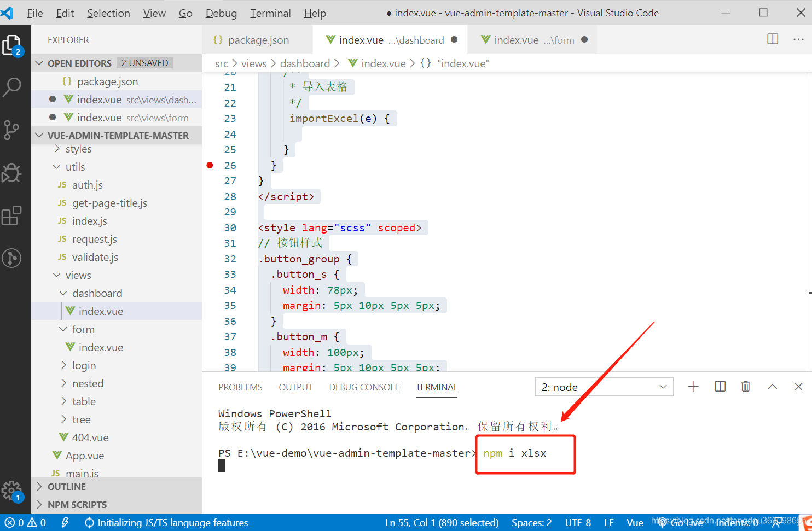Screen dimensions: 812x531
Task: Click 'views' in the breadcrumb path
Action: pos(254,63)
